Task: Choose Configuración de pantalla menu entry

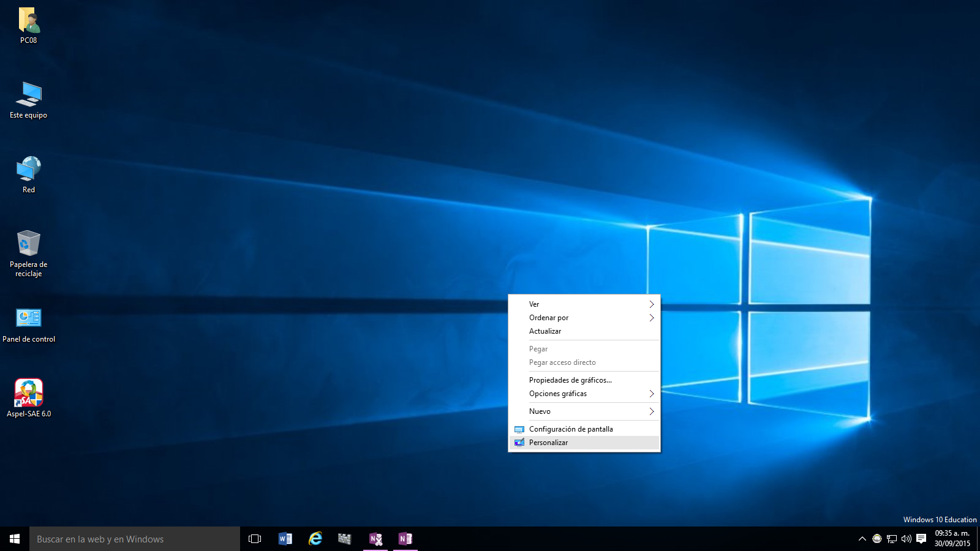Action: point(570,429)
